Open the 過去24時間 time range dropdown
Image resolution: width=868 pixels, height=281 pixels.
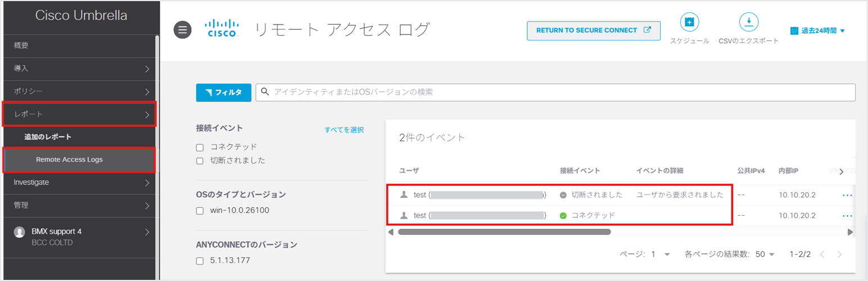[x=817, y=31]
